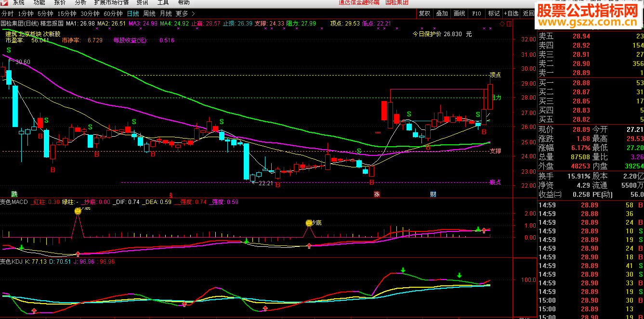
Task: Switch to the 60分钟 period tab
Action: click(x=113, y=13)
